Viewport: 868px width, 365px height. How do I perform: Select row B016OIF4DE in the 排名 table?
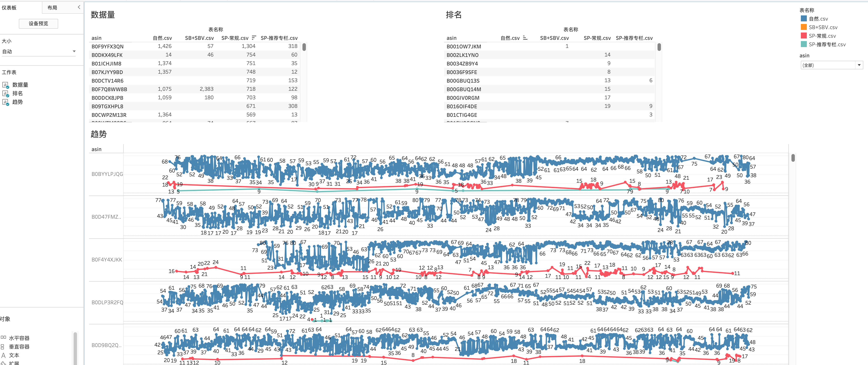(x=550, y=106)
